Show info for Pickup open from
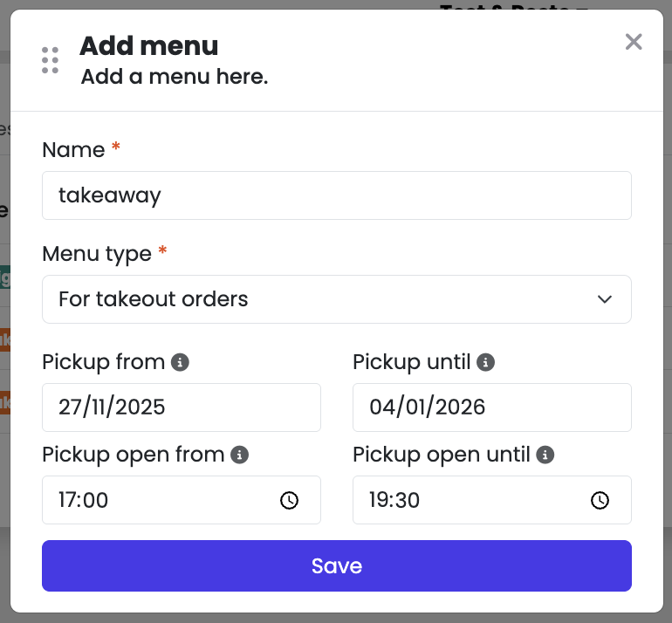This screenshot has width=672, height=623. tap(240, 455)
